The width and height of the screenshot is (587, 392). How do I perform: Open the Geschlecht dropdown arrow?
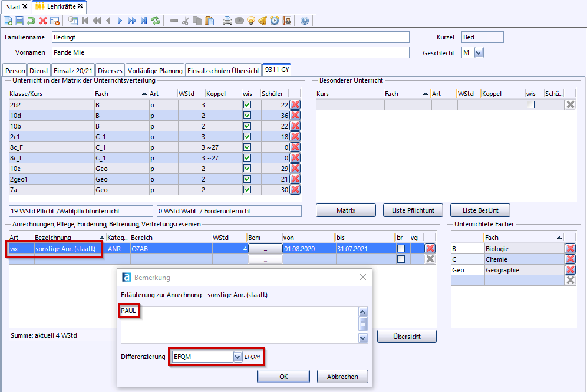(x=479, y=53)
